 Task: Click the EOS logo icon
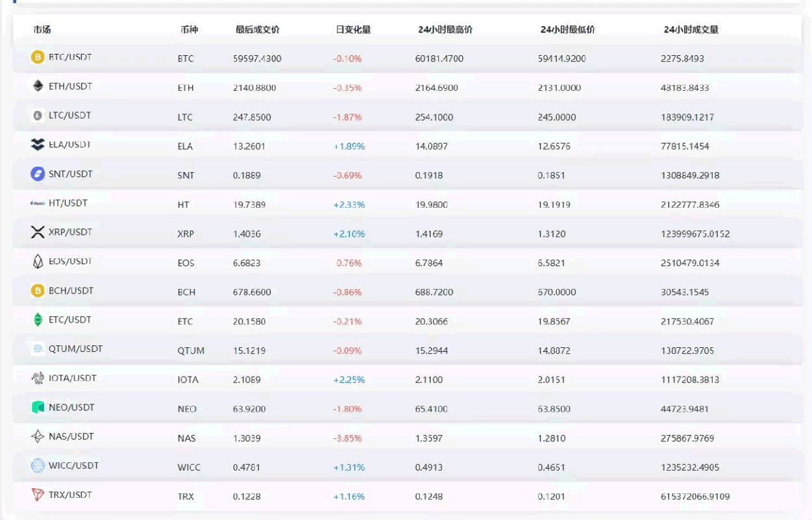pos(38,262)
